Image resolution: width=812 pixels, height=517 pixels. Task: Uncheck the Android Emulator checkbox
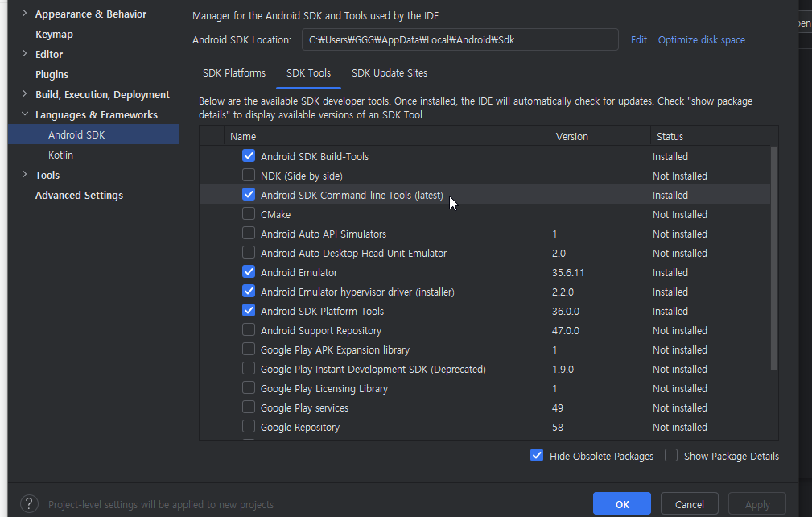tap(249, 271)
